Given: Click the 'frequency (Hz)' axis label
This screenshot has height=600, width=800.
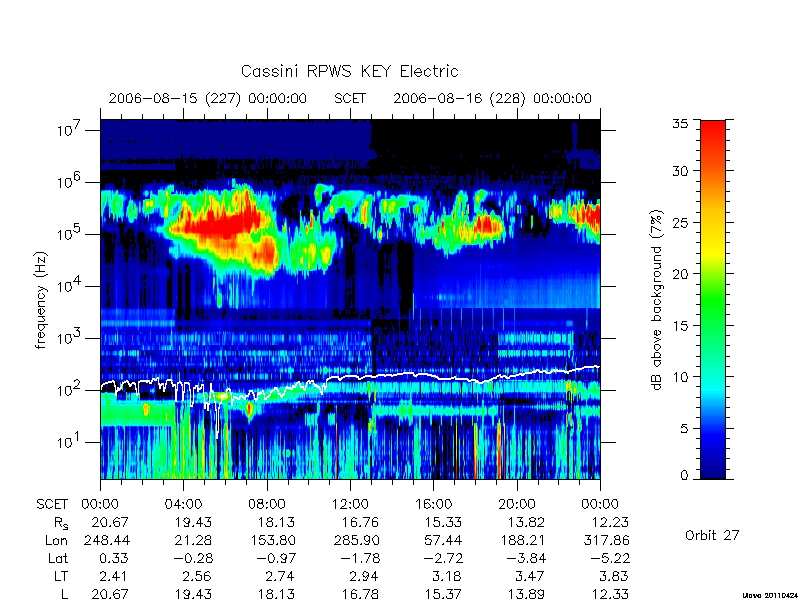Looking at the screenshot, I should pos(41,300).
